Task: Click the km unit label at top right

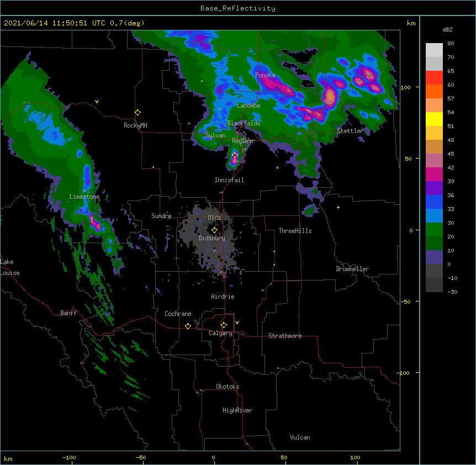Action: [x=411, y=23]
